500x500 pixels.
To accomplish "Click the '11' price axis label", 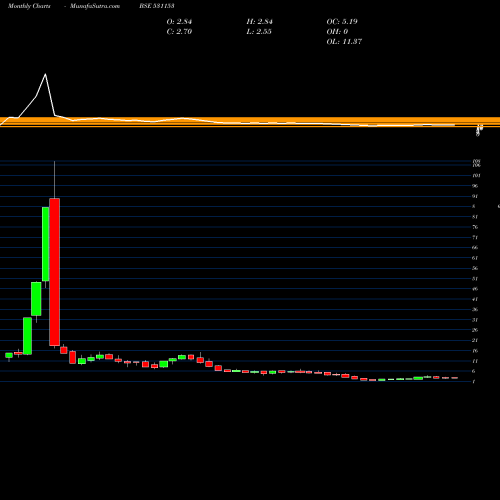I will pos(475,361).
